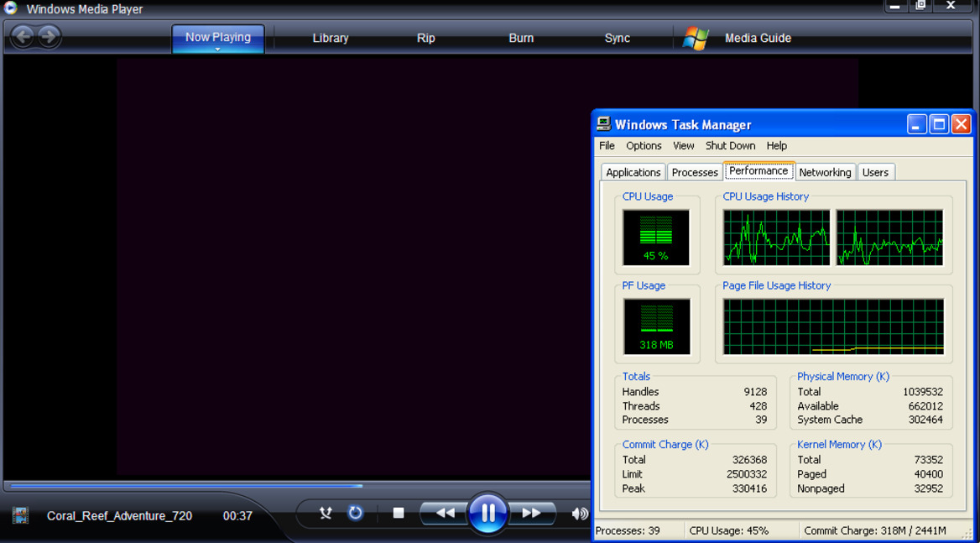
Task: Open the Library tab
Action: pyautogui.click(x=330, y=38)
